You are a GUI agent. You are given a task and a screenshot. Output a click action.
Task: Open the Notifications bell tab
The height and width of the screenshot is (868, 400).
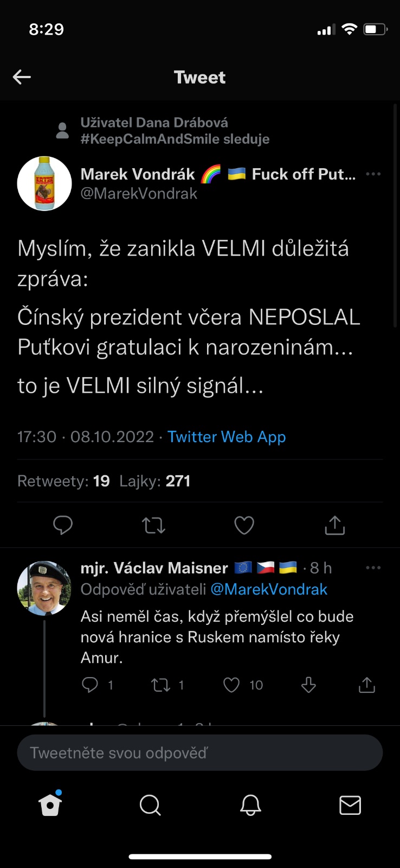click(x=250, y=805)
